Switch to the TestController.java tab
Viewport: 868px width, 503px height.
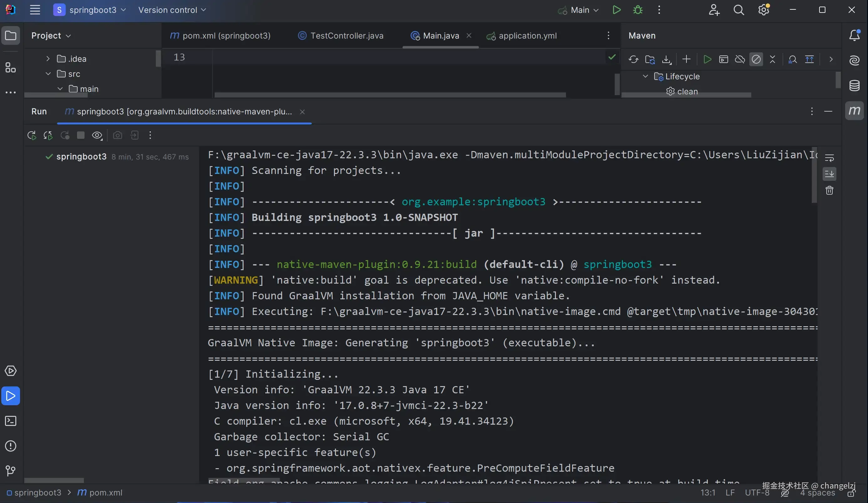pyautogui.click(x=346, y=35)
